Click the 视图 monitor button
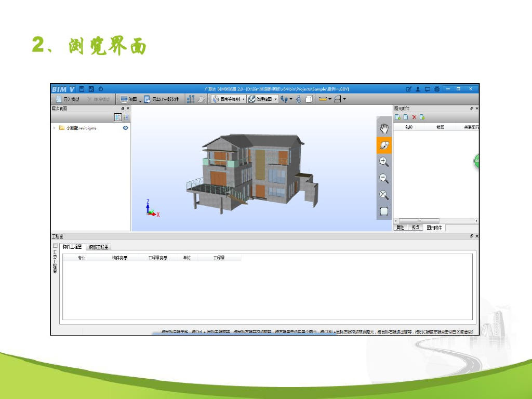 tap(129, 99)
